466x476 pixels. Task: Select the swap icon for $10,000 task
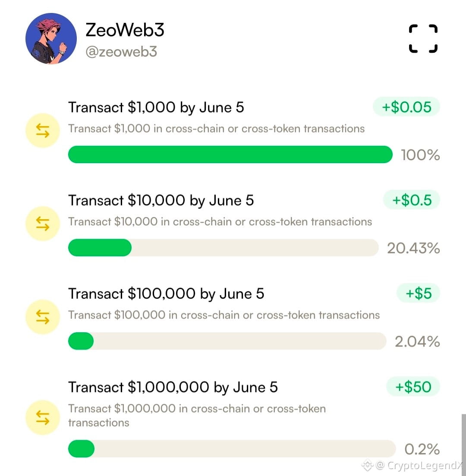coord(43,224)
